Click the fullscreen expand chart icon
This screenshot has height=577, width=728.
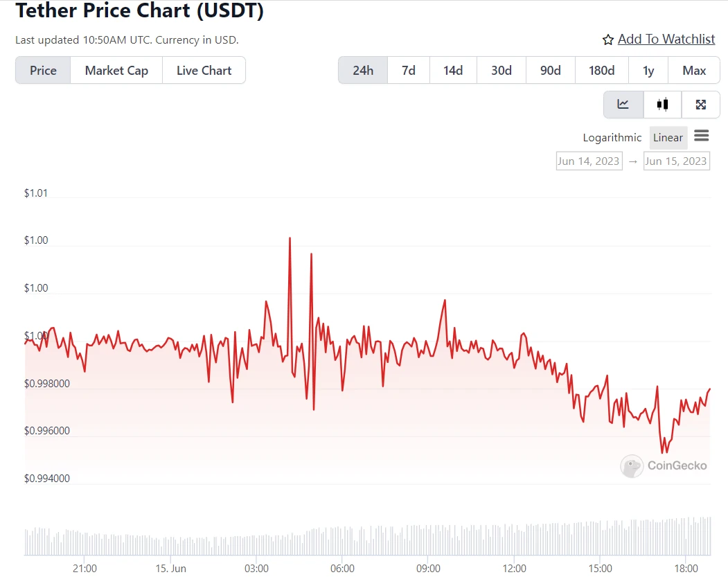pyautogui.click(x=700, y=105)
